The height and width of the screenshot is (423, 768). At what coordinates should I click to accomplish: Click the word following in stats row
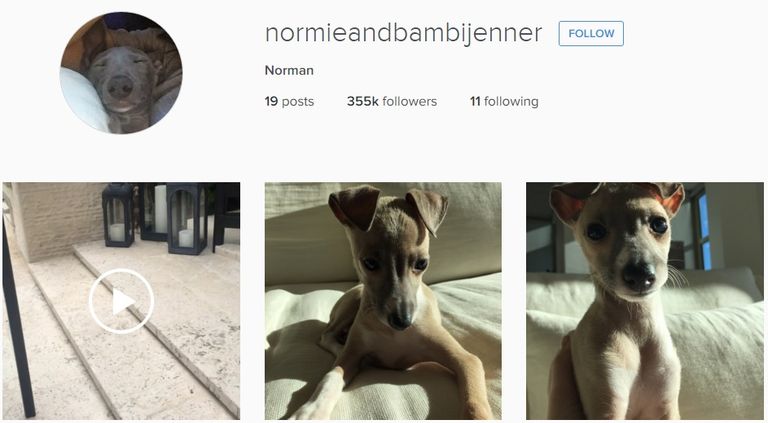511,102
